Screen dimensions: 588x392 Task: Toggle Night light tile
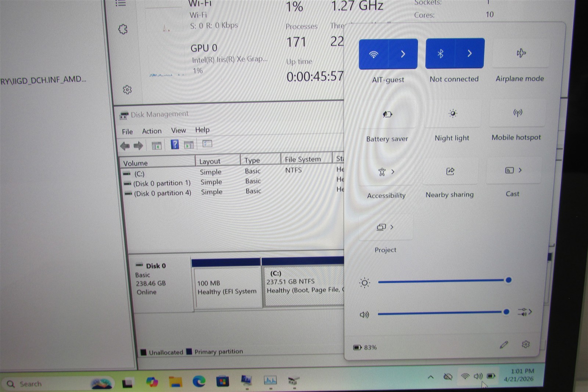click(x=452, y=113)
